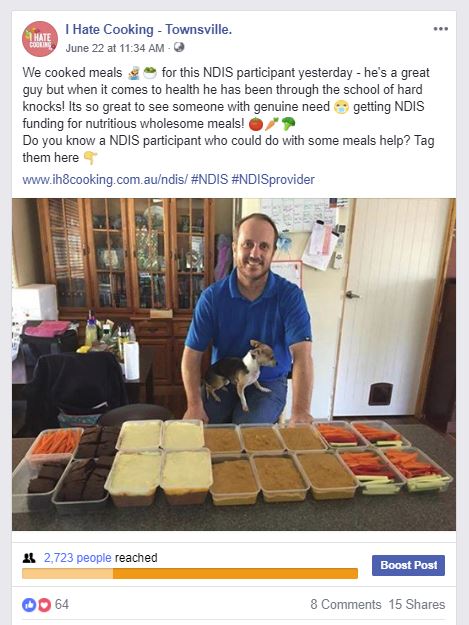Click the pointing-down hand emoji

pos(90,158)
